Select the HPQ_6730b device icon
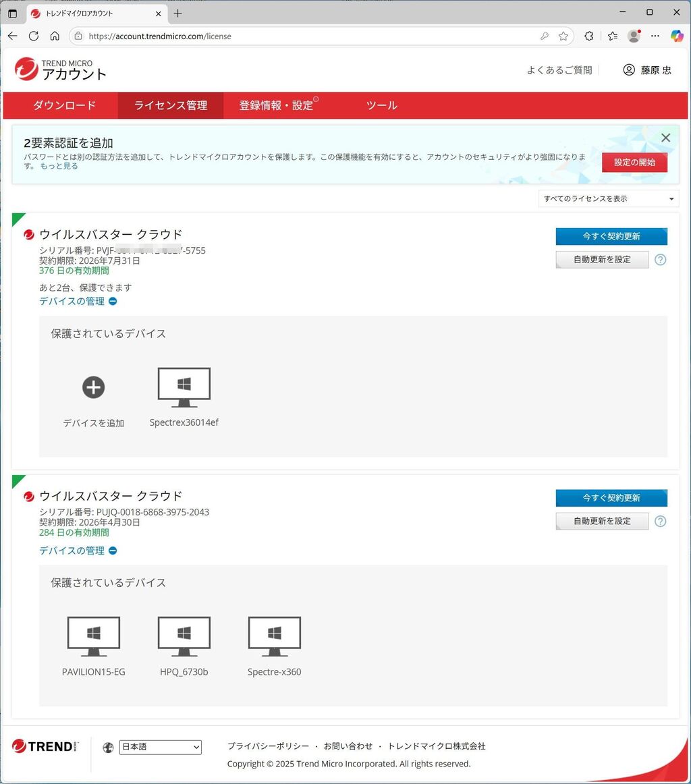 (x=184, y=636)
